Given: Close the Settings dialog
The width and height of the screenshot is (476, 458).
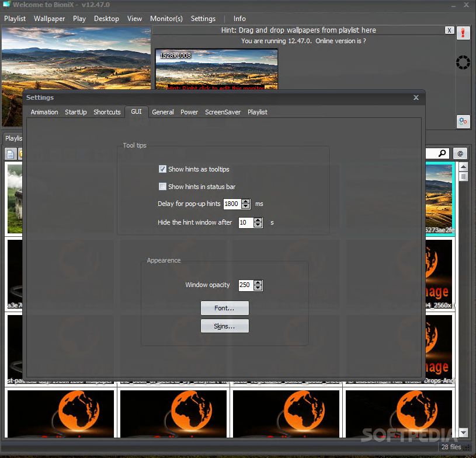Looking at the screenshot, I should [x=416, y=97].
